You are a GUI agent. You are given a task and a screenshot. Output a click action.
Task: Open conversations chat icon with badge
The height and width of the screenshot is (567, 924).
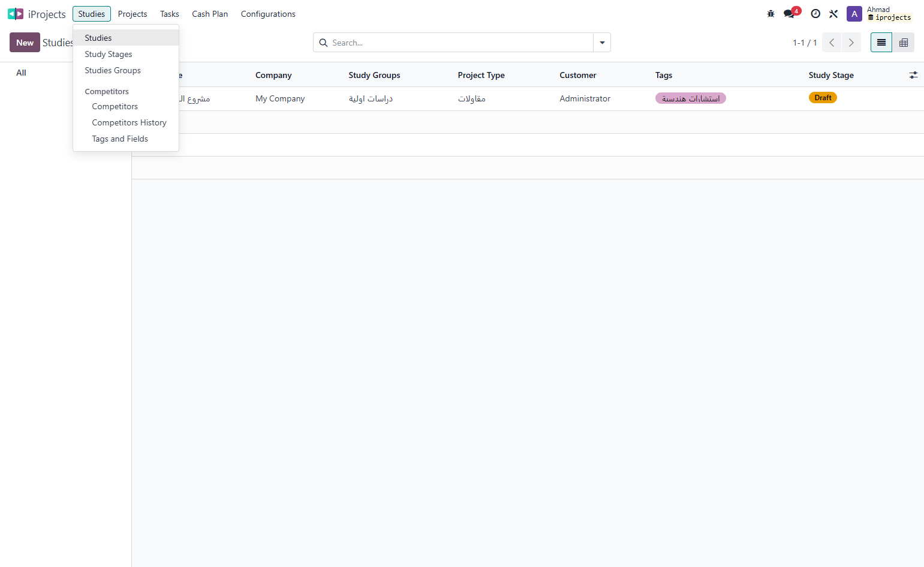[790, 13]
